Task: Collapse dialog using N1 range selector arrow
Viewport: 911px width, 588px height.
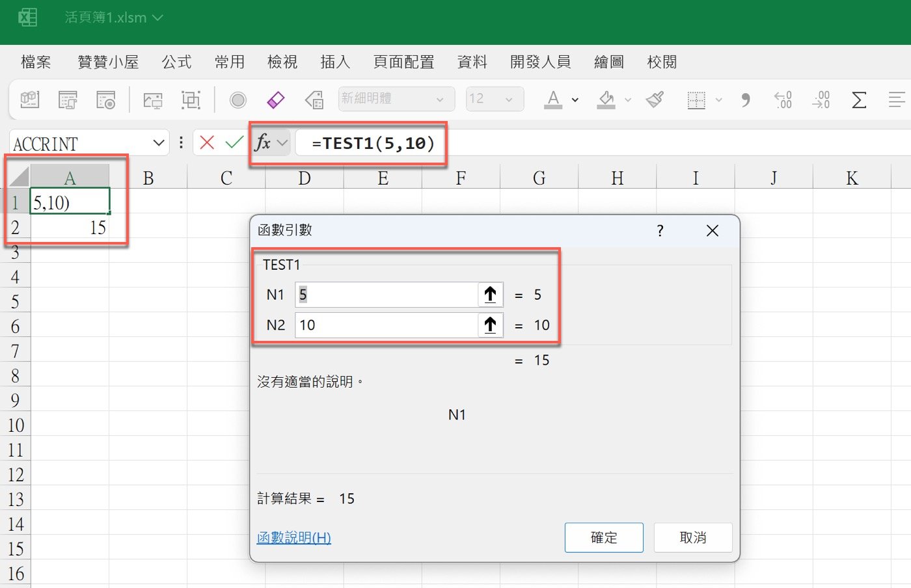Action: click(x=490, y=295)
